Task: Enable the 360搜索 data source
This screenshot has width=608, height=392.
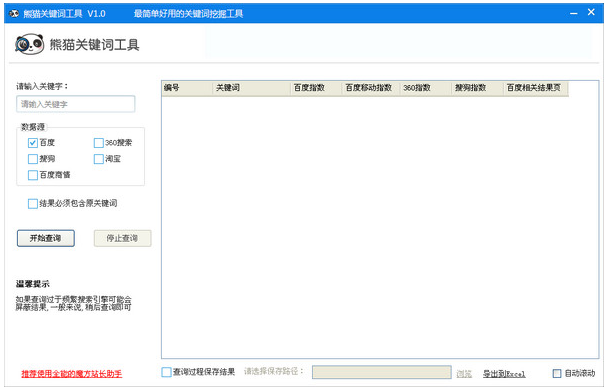Action: [x=98, y=143]
